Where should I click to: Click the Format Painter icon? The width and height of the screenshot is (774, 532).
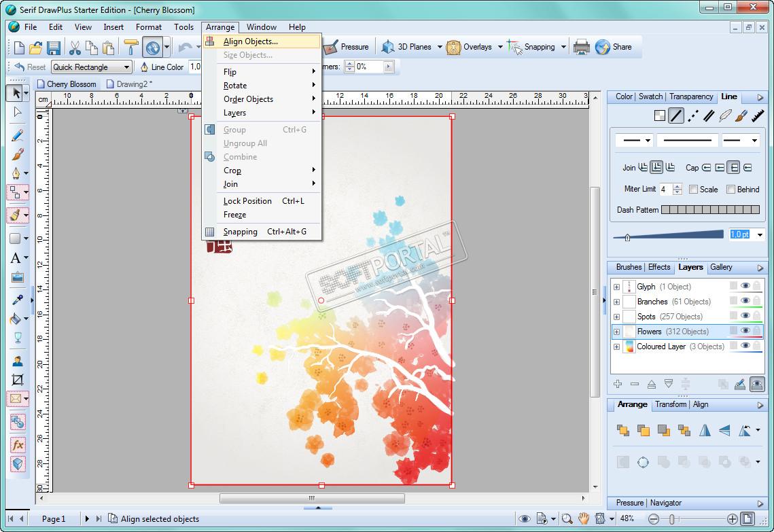[130, 48]
